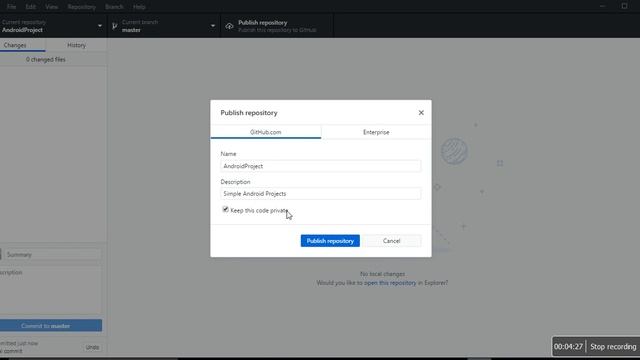640x360 pixels.
Task: Select the Changes tab
Action: click(22, 45)
